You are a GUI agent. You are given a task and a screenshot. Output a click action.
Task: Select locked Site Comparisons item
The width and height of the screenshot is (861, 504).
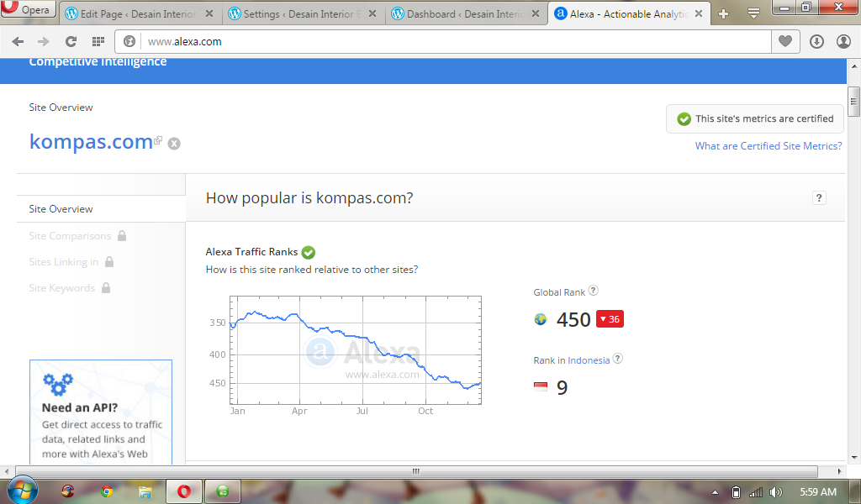click(70, 236)
